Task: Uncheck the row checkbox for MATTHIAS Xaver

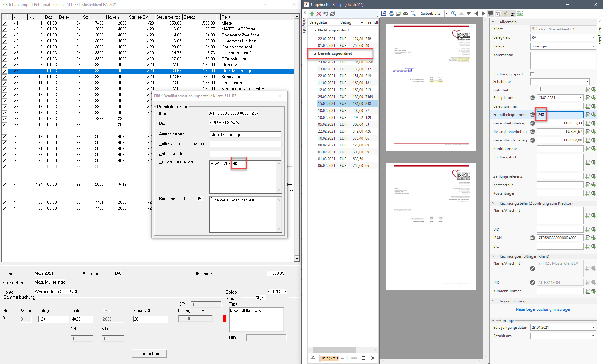Action: click(x=4, y=29)
